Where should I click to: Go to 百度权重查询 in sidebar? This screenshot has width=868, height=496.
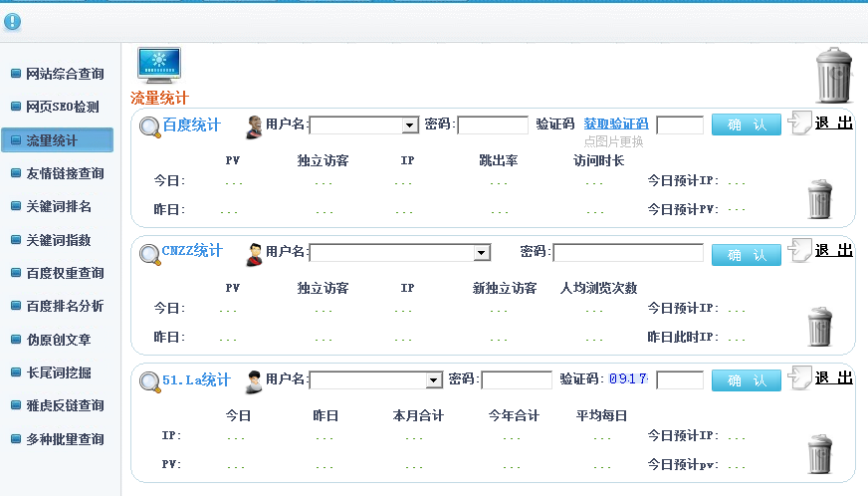point(64,273)
